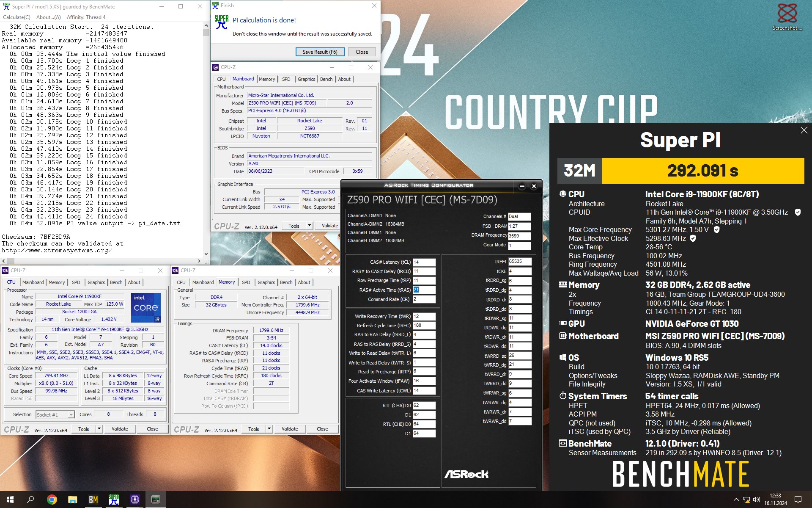Click CAS# Latency (tCL) input field

(x=424, y=262)
